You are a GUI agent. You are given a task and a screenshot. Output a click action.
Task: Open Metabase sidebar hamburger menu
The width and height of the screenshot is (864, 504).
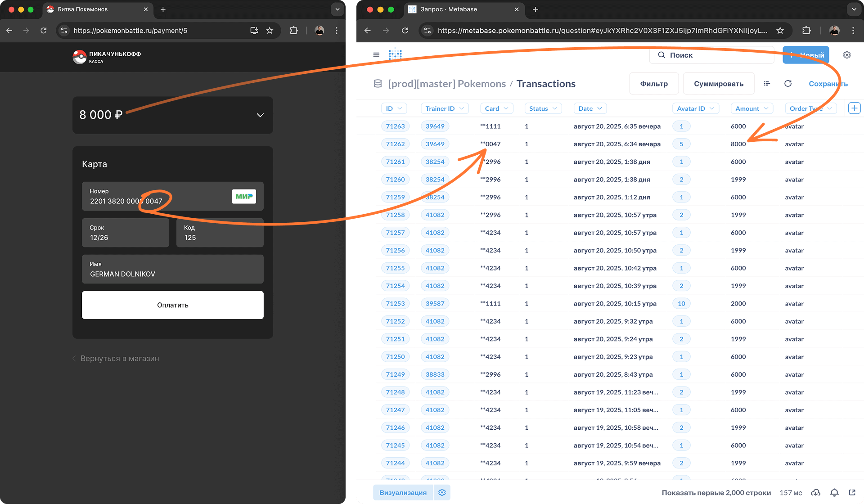376,55
